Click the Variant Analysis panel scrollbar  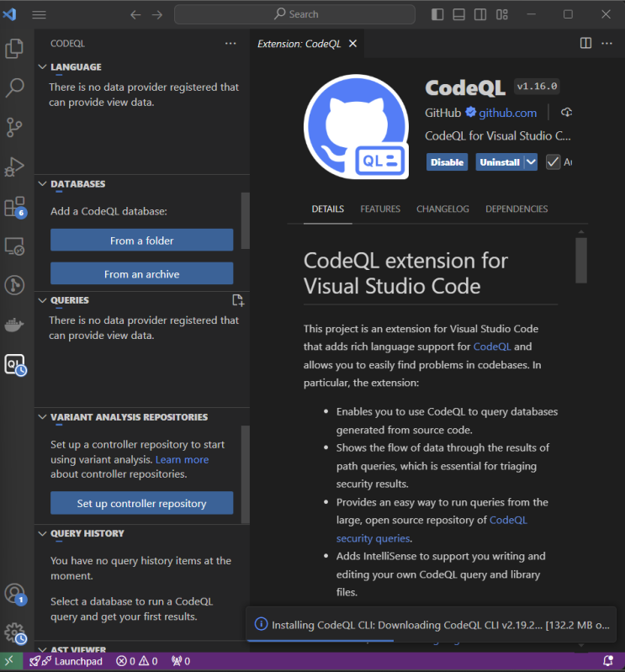[245, 474]
